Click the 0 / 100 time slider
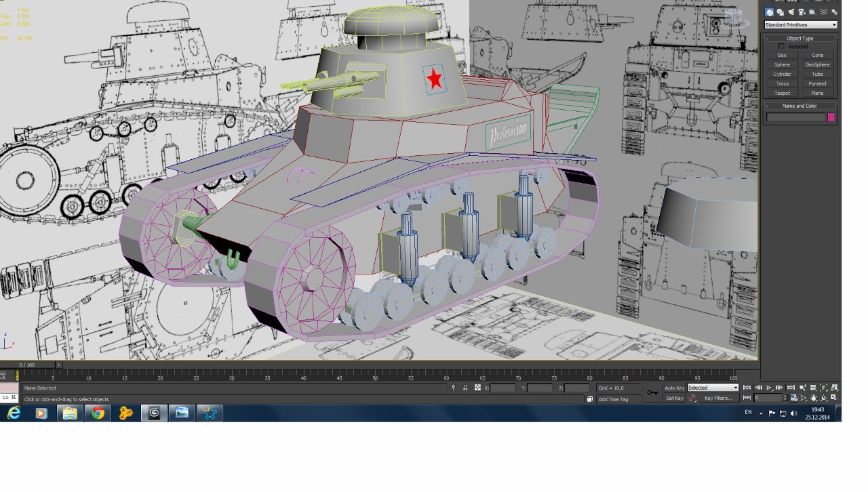The height and width of the screenshot is (492, 868). point(27,365)
